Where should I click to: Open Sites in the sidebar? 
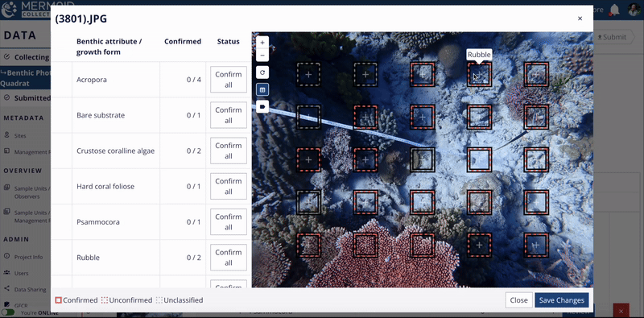coord(20,135)
